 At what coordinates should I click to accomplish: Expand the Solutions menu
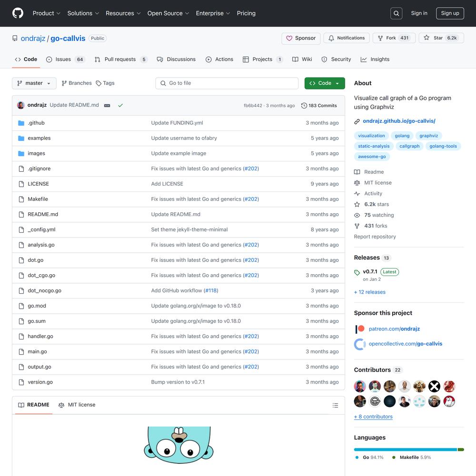point(83,13)
